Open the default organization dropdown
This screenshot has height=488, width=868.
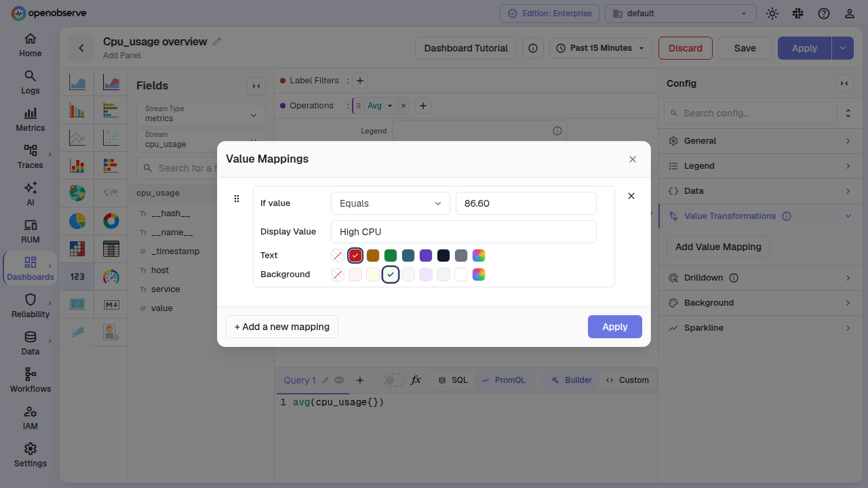click(x=681, y=14)
